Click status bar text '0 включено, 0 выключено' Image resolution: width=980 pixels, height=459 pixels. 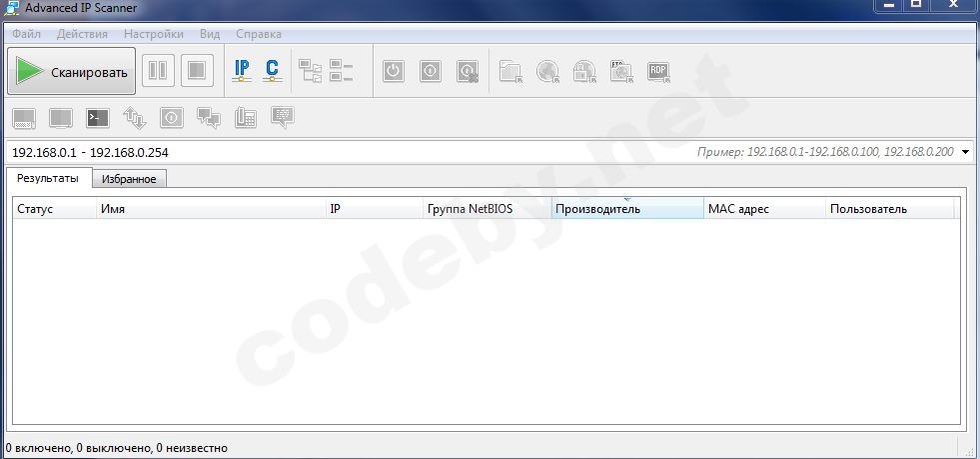pos(79,448)
